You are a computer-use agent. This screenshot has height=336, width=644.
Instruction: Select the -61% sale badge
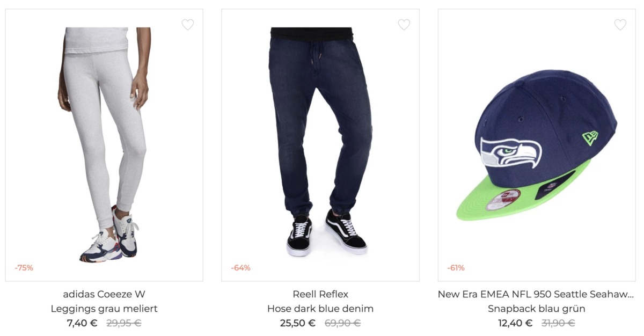(456, 268)
